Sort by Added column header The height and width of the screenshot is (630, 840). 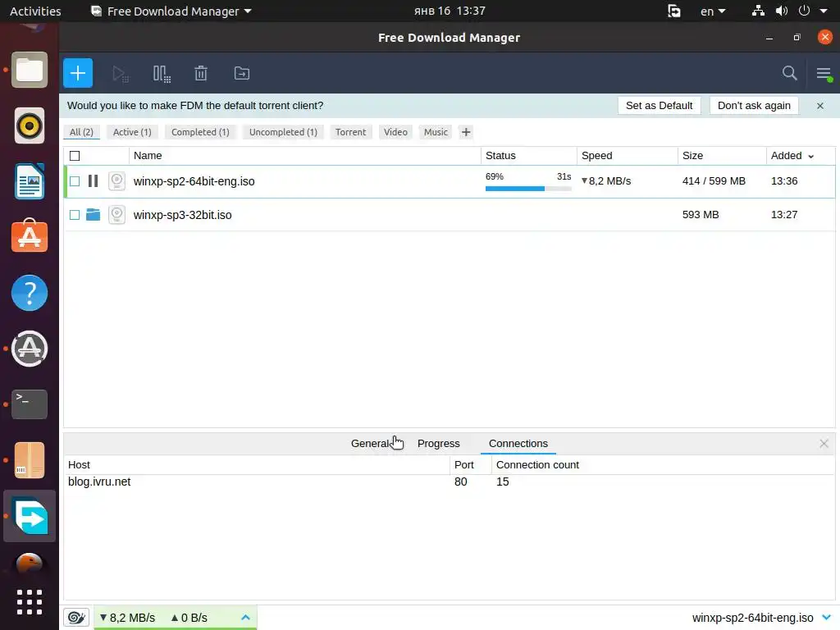click(x=792, y=156)
